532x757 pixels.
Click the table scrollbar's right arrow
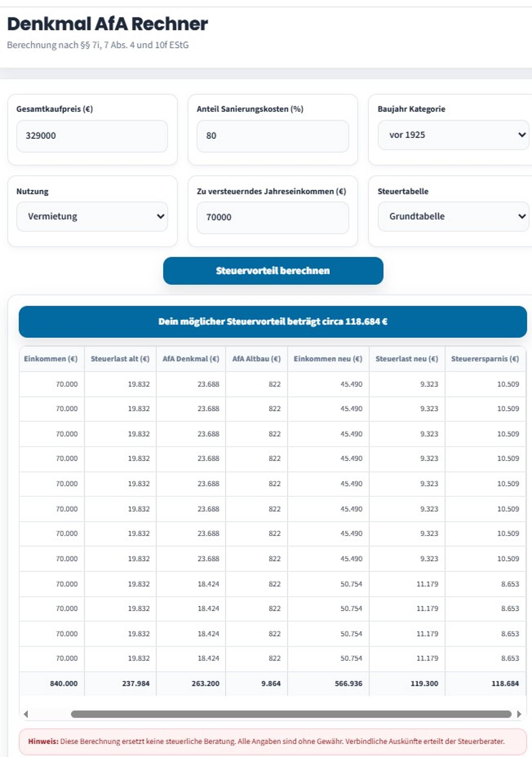(519, 714)
